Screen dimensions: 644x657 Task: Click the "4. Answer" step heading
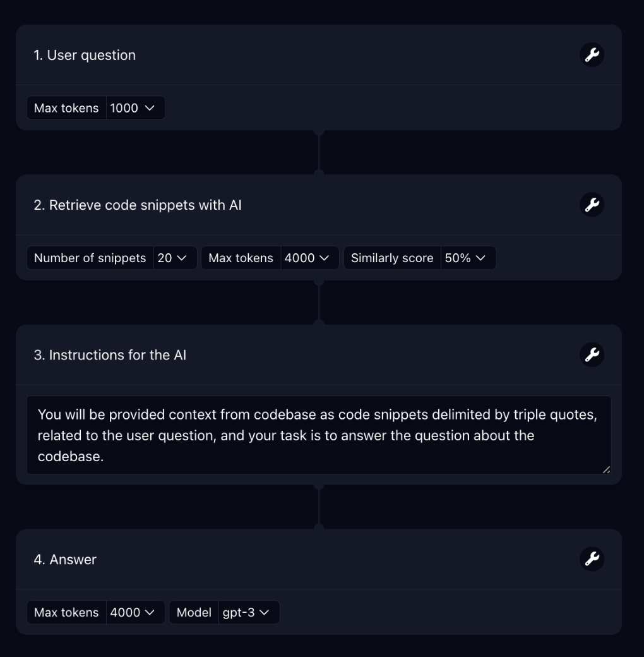(65, 559)
